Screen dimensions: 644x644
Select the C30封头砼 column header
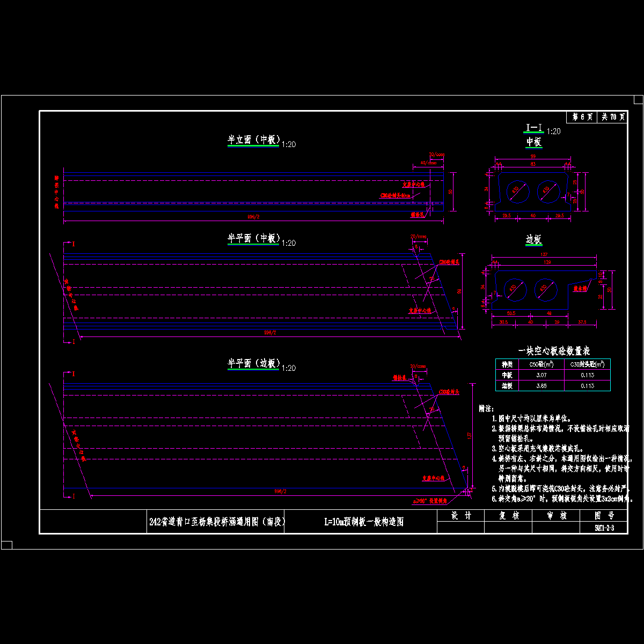point(587,364)
